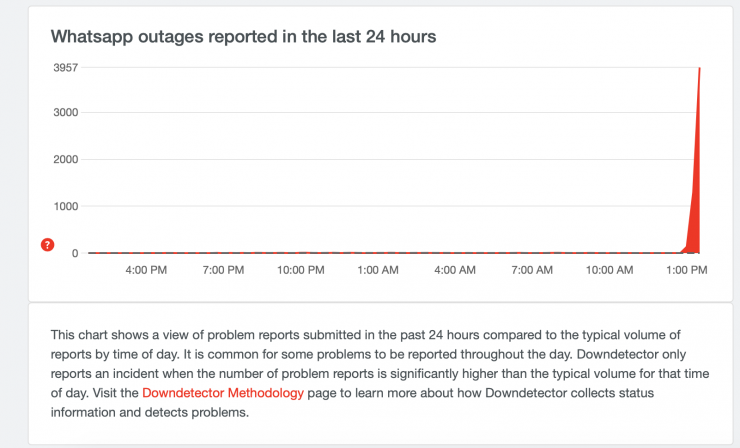Image resolution: width=740 pixels, height=448 pixels.
Task: Select the 10:00 PM time marker
Action: 301,270
